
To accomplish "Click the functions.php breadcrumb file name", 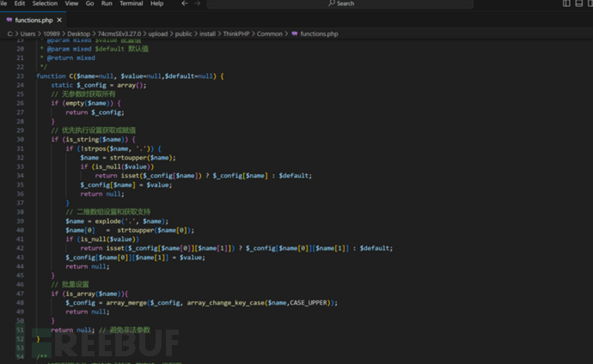I will 319,33.
